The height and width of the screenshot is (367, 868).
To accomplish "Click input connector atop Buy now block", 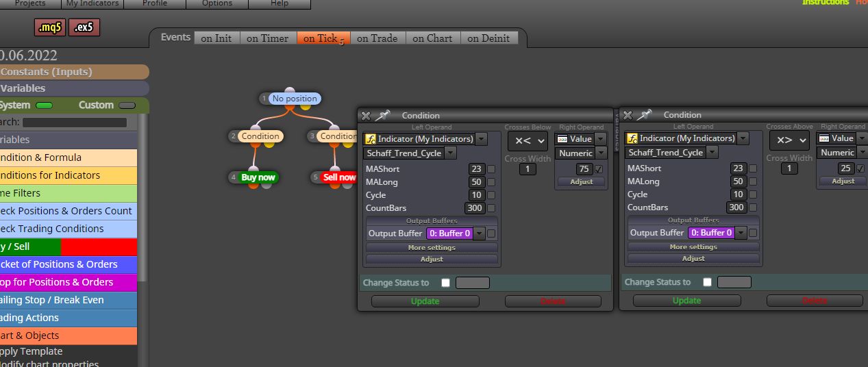I will click(x=253, y=169).
